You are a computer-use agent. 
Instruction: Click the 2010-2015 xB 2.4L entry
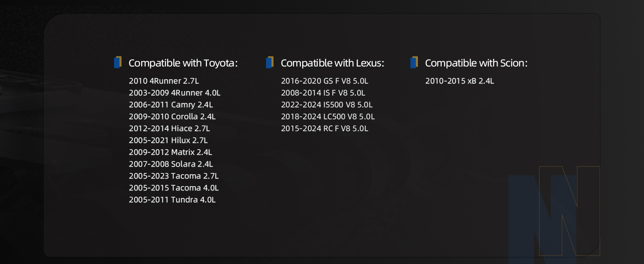tap(460, 81)
